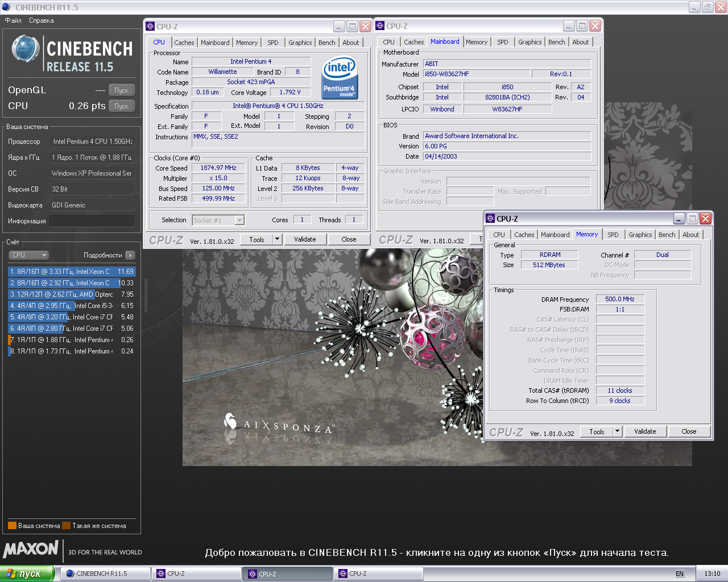The height and width of the screenshot is (582, 728).
Task: Open SPD tab in the Memory window
Action: coord(613,235)
